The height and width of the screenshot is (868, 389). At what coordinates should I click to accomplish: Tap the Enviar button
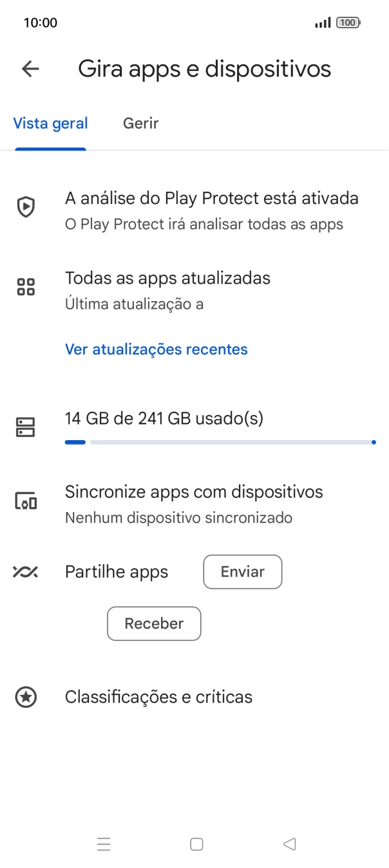point(242,572)
